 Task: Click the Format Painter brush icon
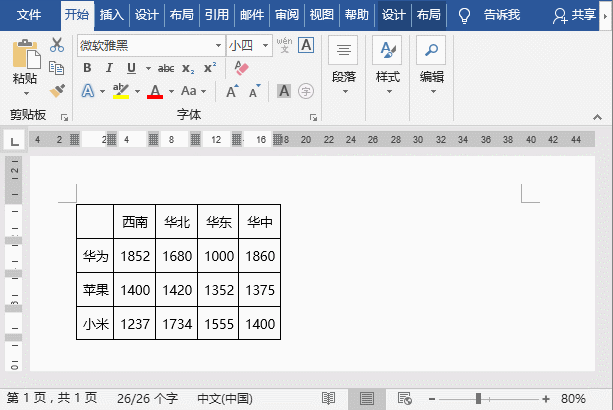pos(57,90)
